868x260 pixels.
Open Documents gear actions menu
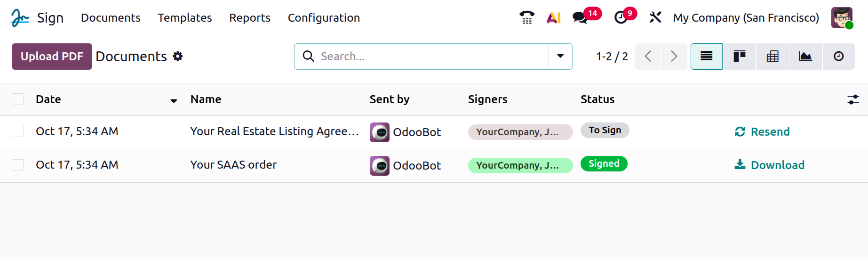click(x=178, y=57)
